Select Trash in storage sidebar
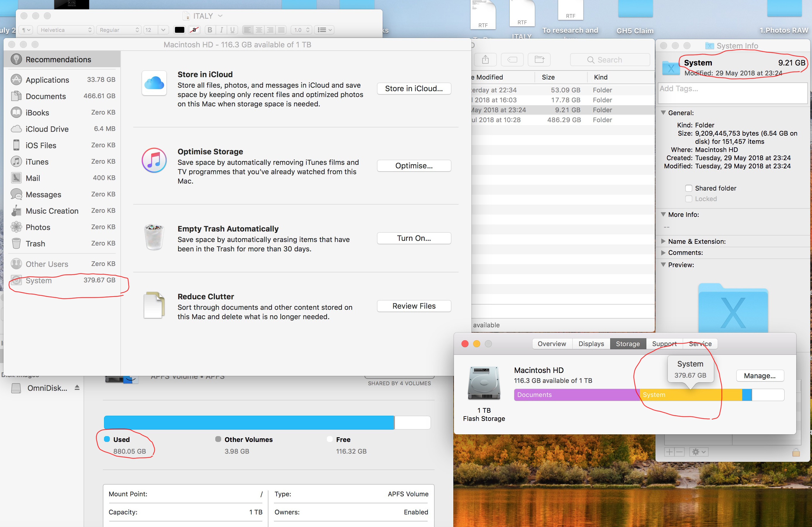This screenshot has width=812, height=527. [63, 244]
